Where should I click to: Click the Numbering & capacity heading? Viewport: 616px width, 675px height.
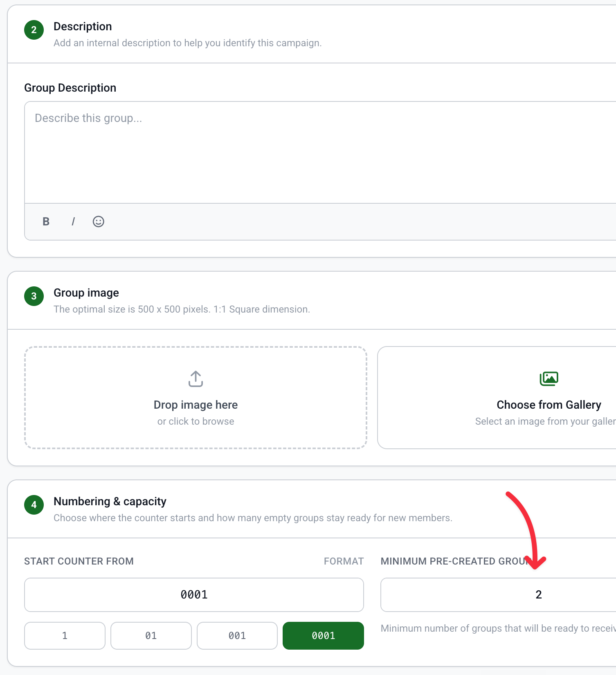click(110, 502)
